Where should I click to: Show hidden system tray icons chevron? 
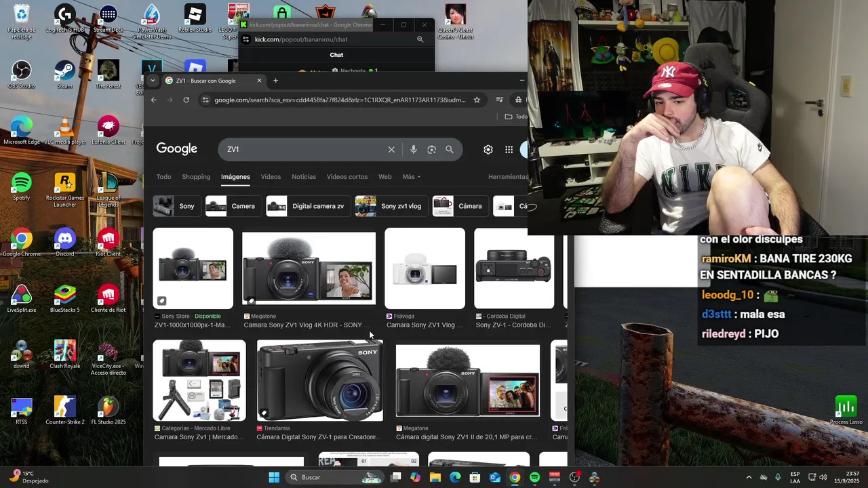749,477
